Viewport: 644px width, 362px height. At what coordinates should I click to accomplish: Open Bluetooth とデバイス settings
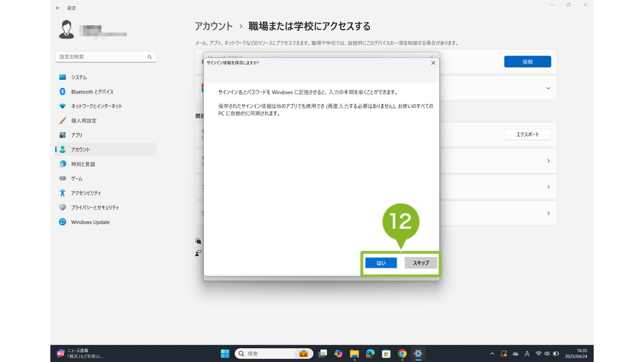[92, 92]
